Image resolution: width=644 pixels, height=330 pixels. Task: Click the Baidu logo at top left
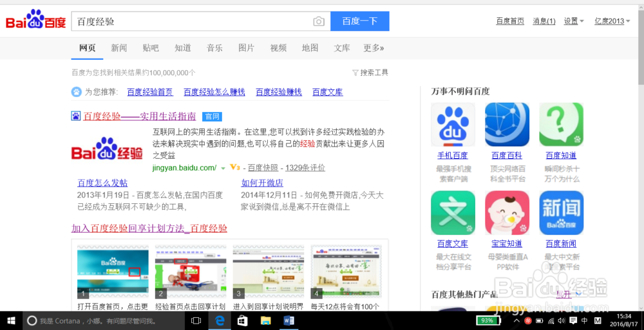(35, 21)
